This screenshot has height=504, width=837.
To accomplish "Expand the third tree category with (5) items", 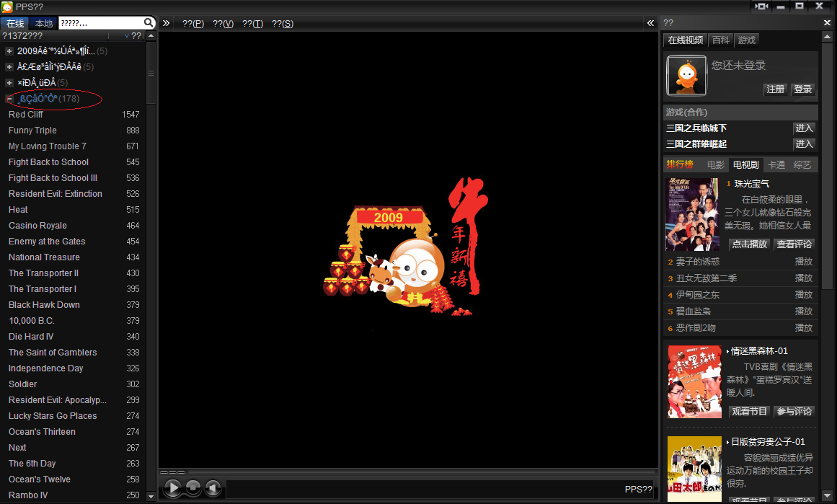I will [x=9, y=83].
